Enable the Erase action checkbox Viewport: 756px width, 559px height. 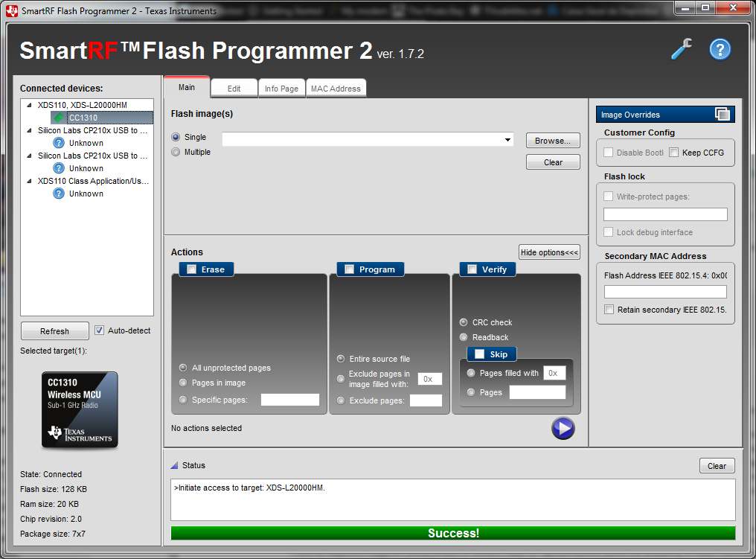pos(191,269)
